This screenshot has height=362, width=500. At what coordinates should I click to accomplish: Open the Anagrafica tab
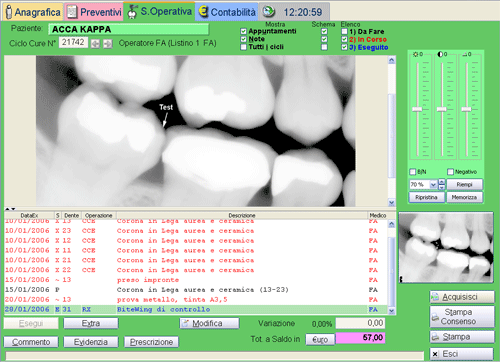pos(33,12)
